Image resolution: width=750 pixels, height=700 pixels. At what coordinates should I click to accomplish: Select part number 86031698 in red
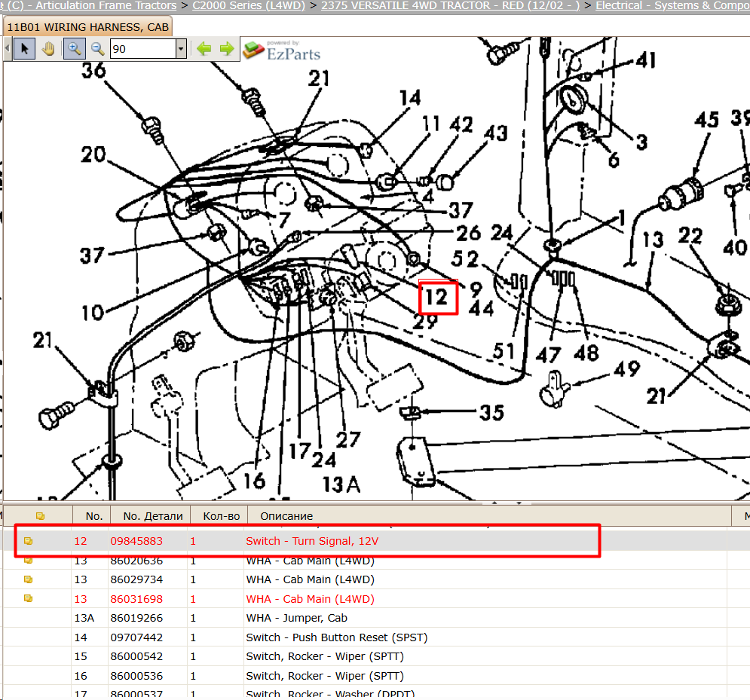click(x=136, y=598)
